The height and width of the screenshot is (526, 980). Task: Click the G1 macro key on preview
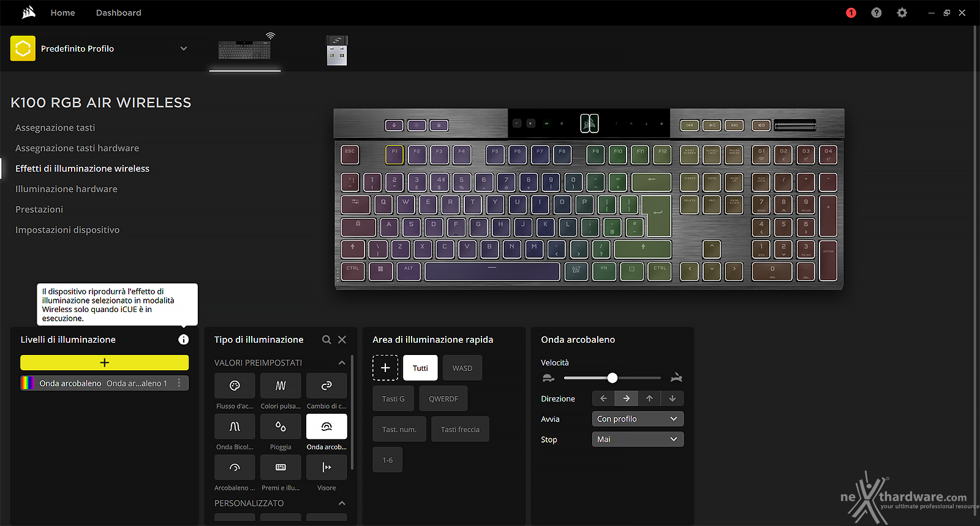[x=761, y=154]
